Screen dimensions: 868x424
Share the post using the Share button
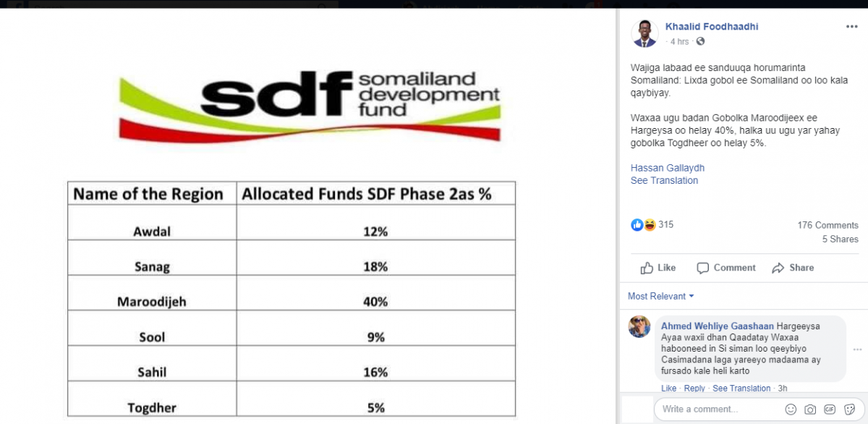(x=793, y=268)
